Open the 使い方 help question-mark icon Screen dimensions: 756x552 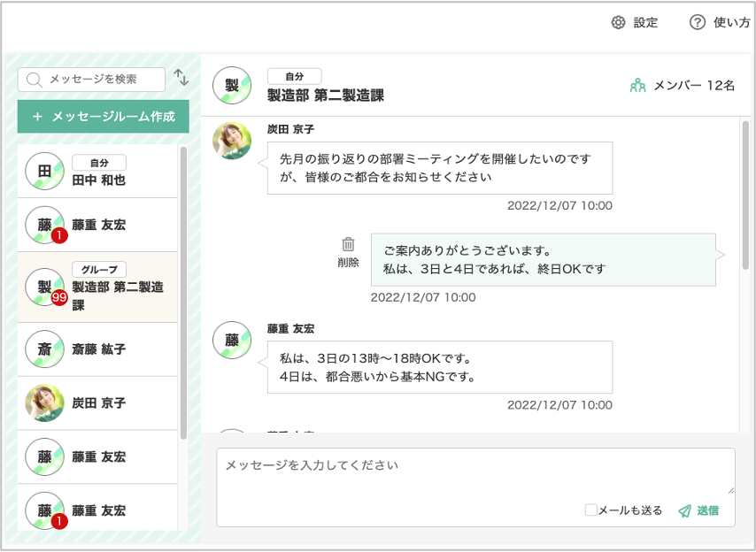[698, 23]
